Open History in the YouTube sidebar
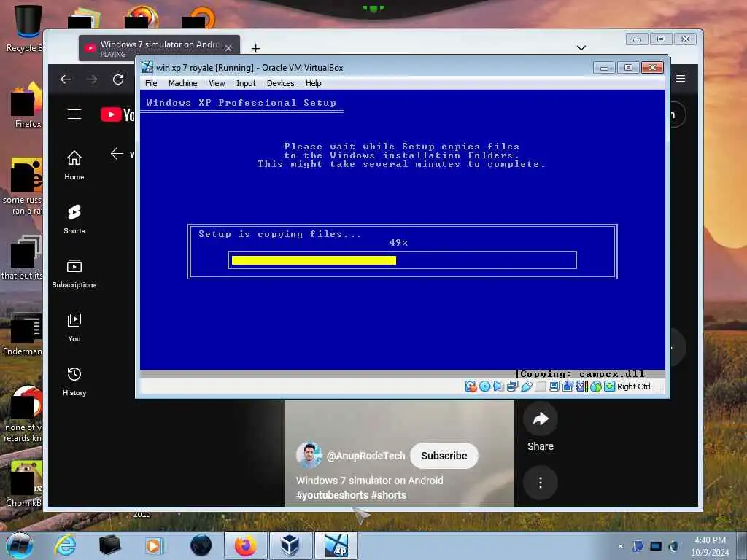This screenshot has height=560, width=747. (x=74, y=381)
